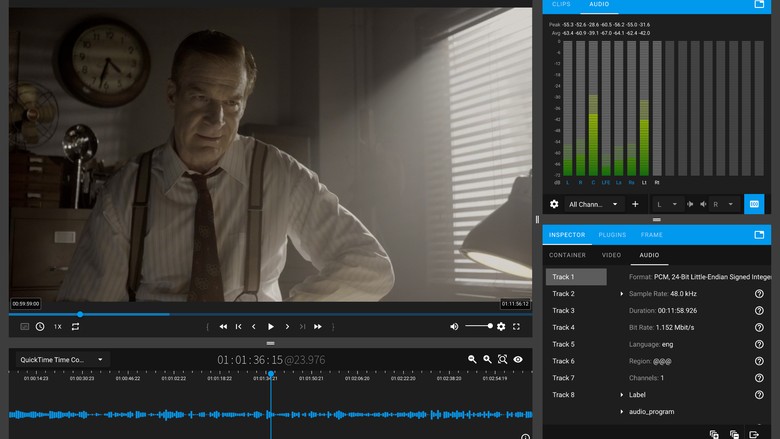
Task: Click the video seek bar handle
Action: point(80,314)
